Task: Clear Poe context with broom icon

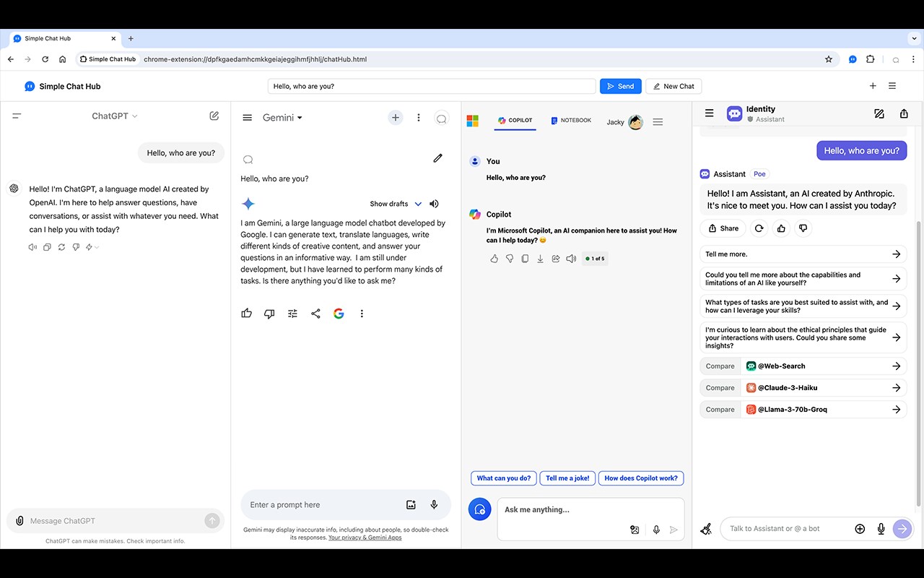Action: (706, 529)
